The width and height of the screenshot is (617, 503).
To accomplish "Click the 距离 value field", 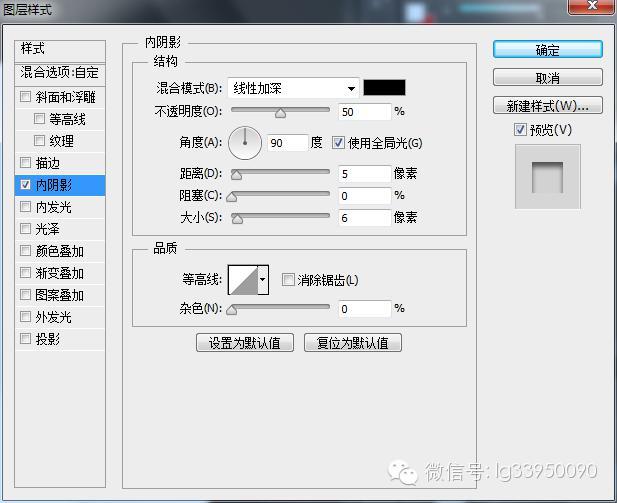I will pyautogui.click(x=364, y=174).
